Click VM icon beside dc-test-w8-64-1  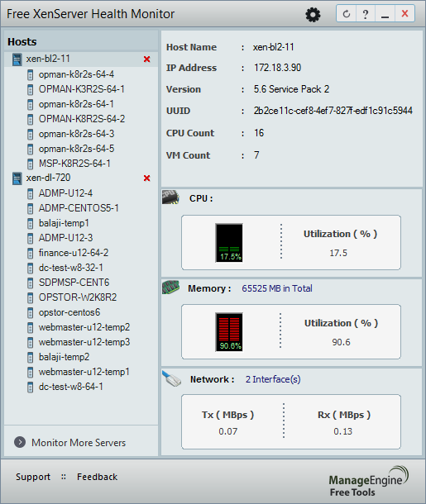[x=30, y=388]
